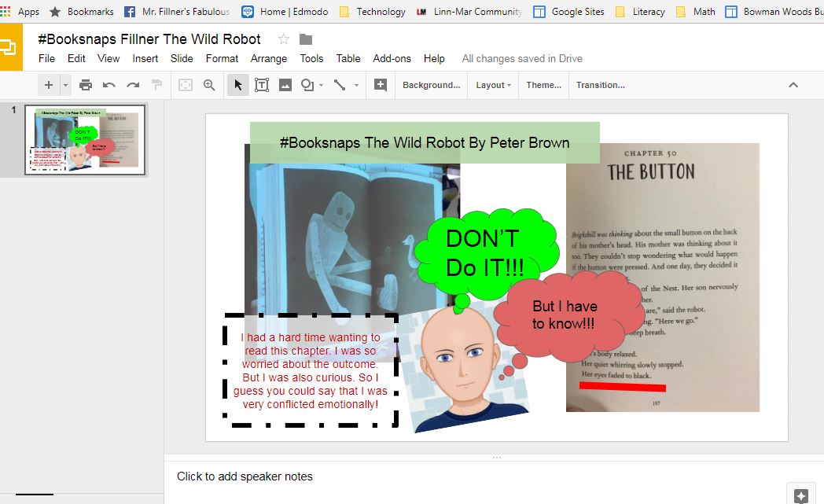Open the Help menu
Screen dimensions: 824x504
point(434,59)
